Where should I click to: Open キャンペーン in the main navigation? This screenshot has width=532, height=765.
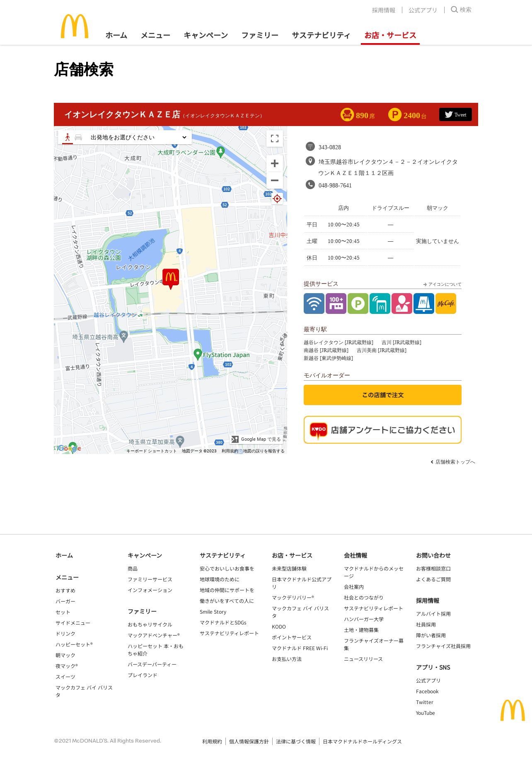(x=206, y=35)
